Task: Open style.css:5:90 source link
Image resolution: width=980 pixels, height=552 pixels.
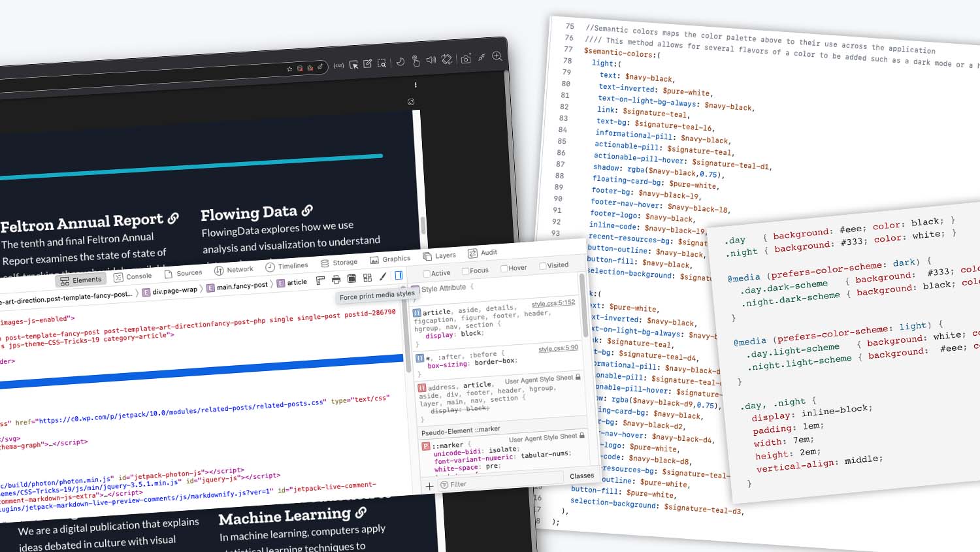Action: 559,348
